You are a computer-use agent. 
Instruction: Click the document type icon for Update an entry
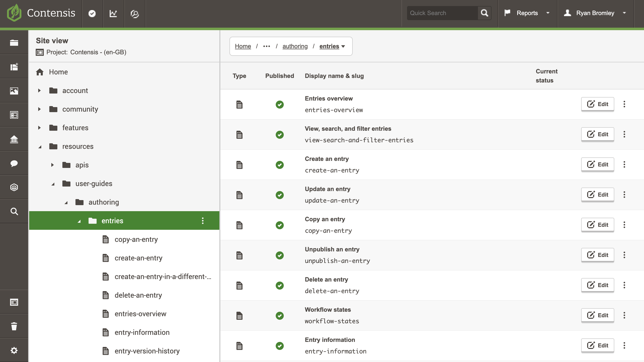239,195
